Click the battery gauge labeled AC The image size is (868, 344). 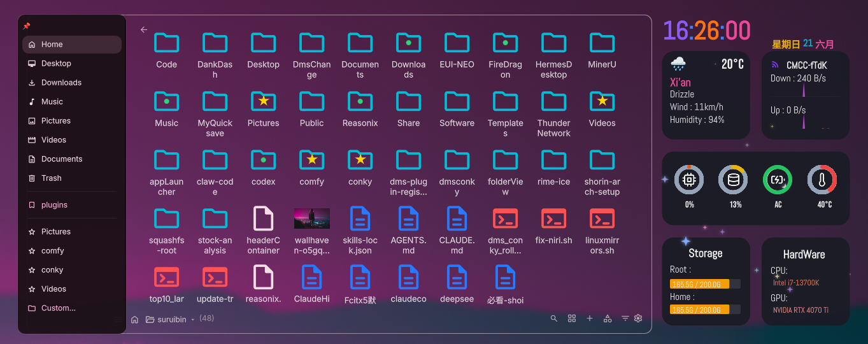point(778,180)
